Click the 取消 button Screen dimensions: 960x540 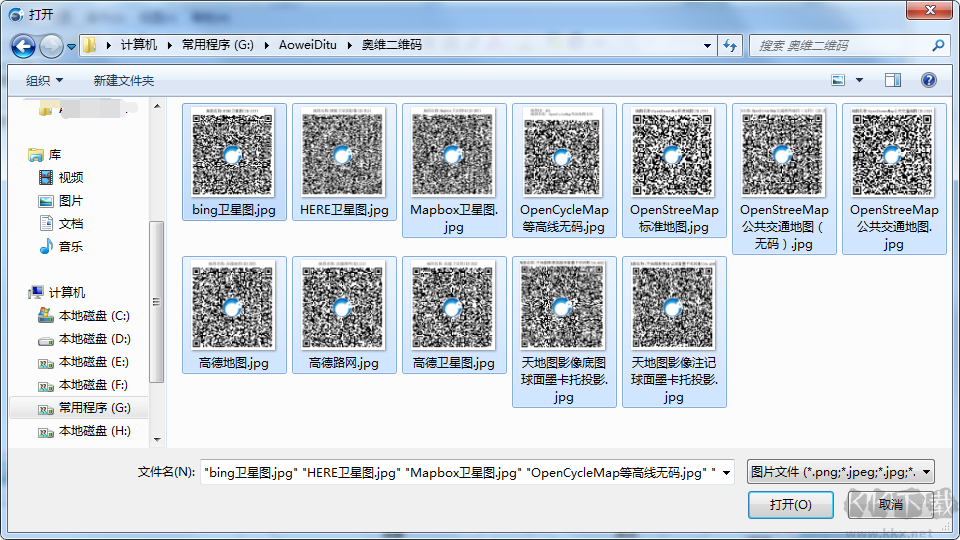point(890,505)
